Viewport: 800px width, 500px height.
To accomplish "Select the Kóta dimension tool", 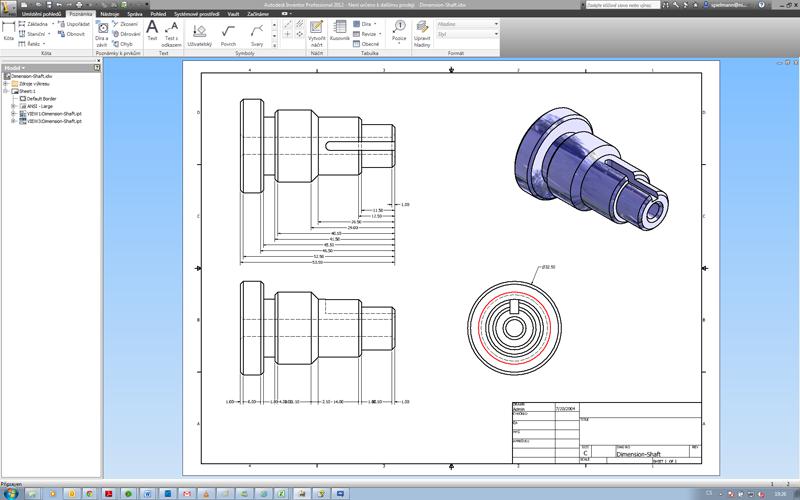I will pyautogui.click(x=9, y=29).
